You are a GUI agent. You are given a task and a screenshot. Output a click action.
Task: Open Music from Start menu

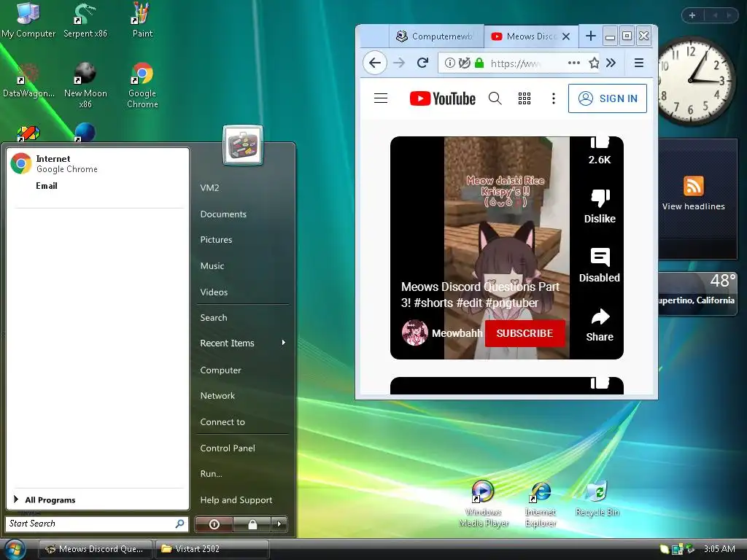tap(212, 265)
